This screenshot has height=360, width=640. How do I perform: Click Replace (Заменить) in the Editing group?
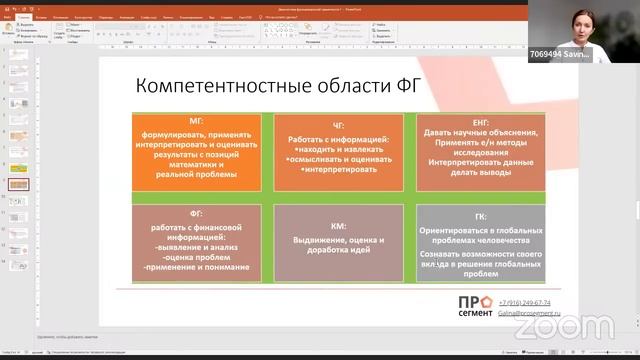tap(382, 30)
